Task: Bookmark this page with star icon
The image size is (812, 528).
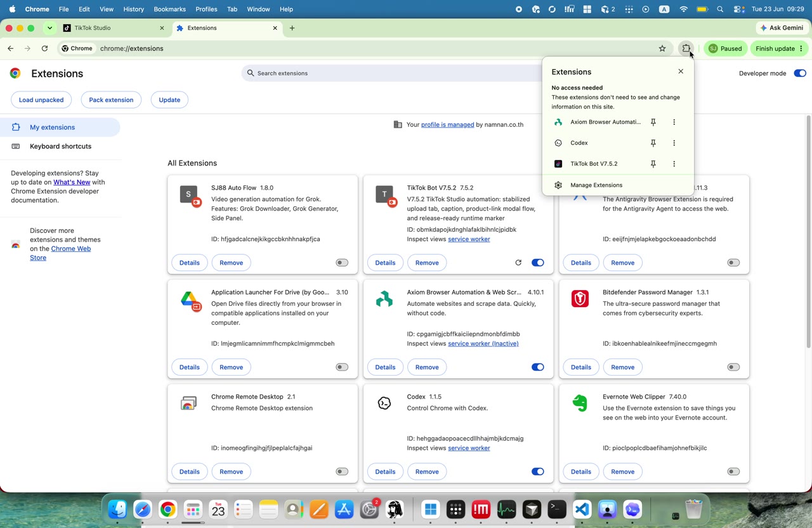Action: pos(662,48)
